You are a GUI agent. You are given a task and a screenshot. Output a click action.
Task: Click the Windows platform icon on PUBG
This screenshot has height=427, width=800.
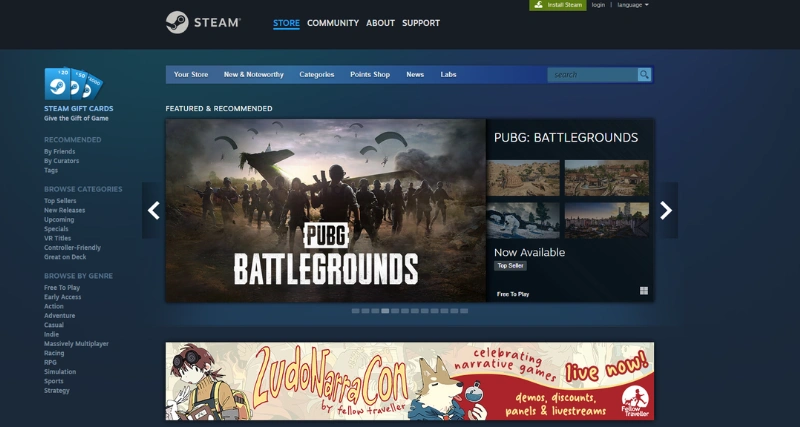point(644,291)
